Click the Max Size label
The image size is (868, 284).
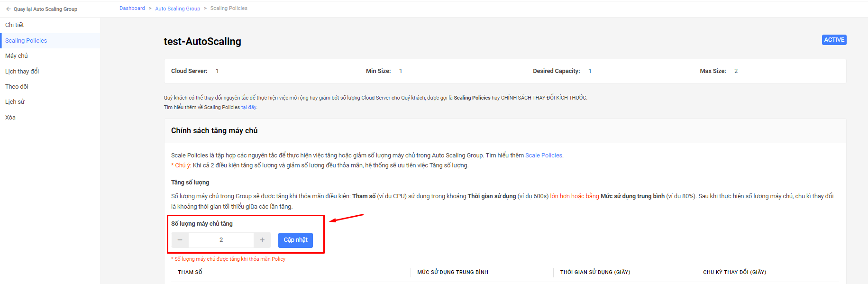point(713,71)
